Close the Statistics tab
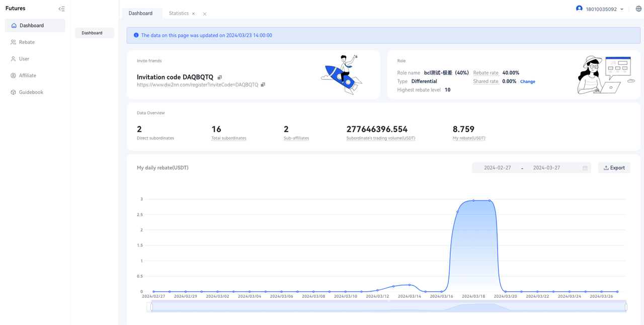The width and height of the screenshot is (644, 325). tap(193, 14)
